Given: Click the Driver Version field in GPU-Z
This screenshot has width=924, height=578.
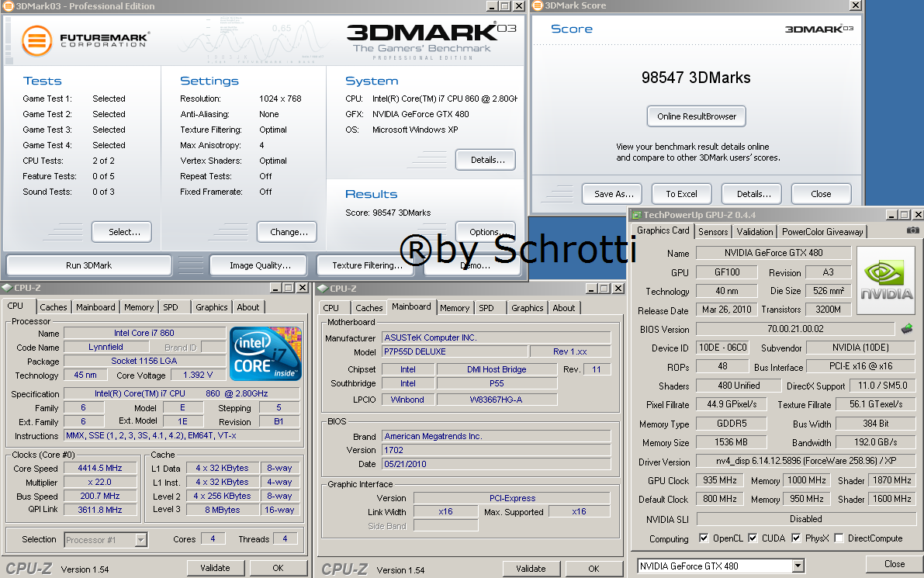Looking at the screenshot, I should [x=805, y=461].
